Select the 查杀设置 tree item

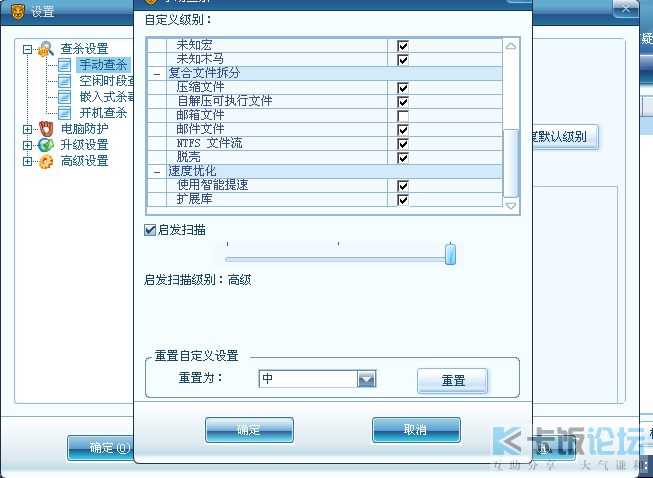[85, 49]
